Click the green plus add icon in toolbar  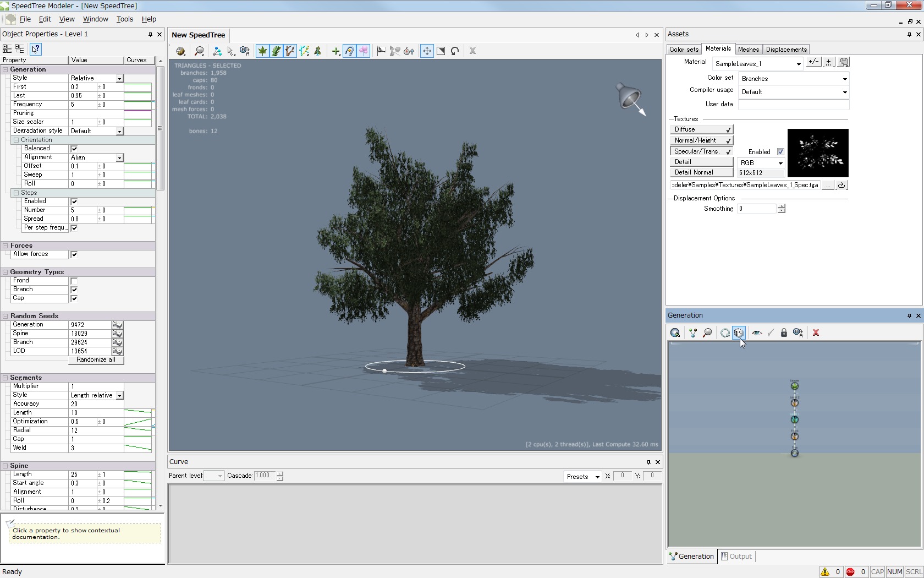335,51
